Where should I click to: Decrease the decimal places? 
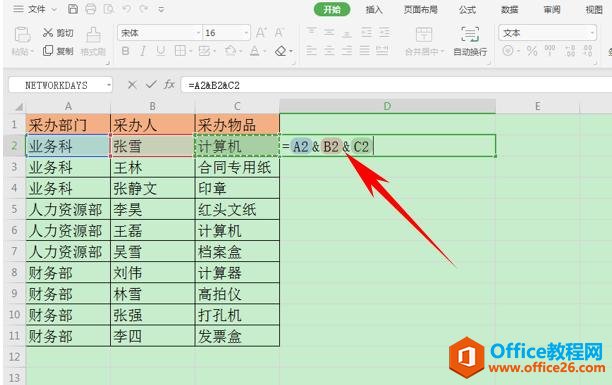pos(587,50)
